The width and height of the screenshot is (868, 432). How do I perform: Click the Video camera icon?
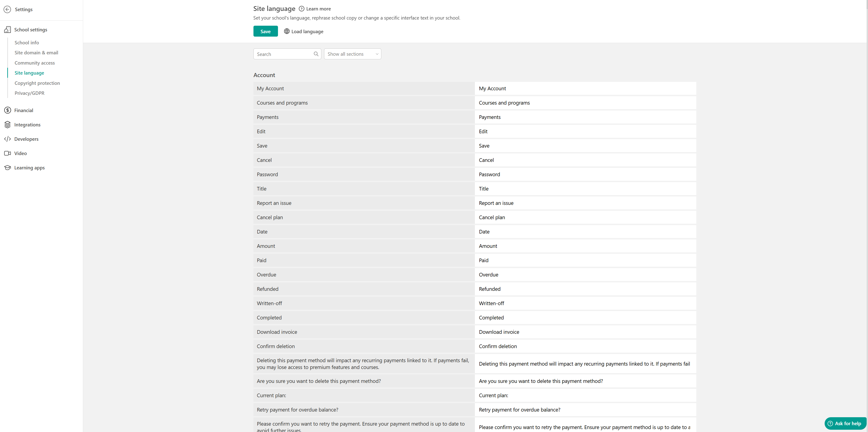(7, 153)
